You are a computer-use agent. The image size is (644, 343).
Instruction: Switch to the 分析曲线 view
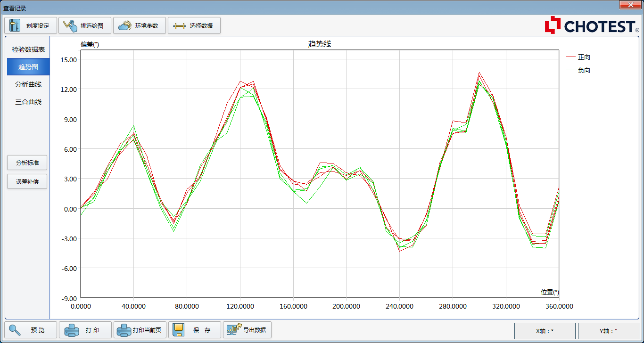[28, 84]
